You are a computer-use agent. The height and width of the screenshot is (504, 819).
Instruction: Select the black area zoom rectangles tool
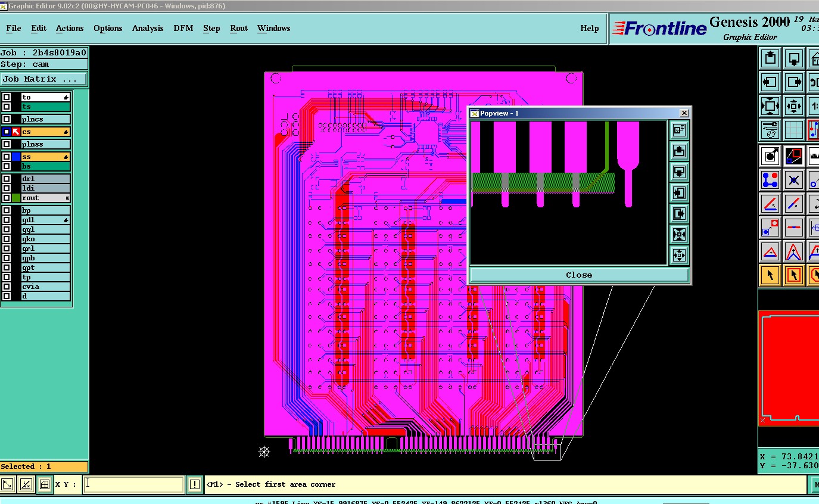pyautogui.click(x=794, y=156)
